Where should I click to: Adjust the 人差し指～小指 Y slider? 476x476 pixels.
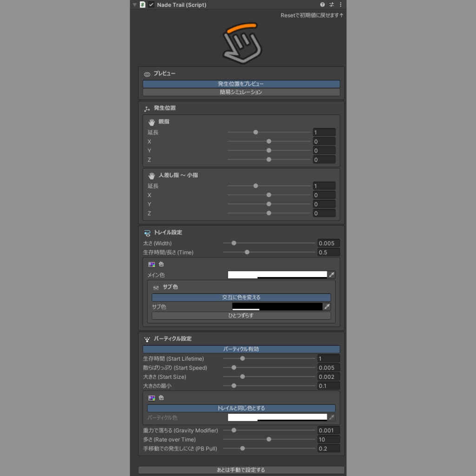[269, 204]
